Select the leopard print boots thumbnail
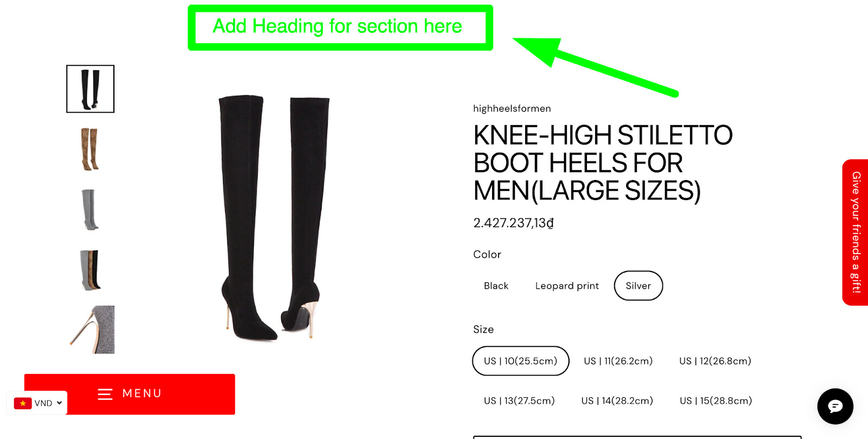 (91, 149)
